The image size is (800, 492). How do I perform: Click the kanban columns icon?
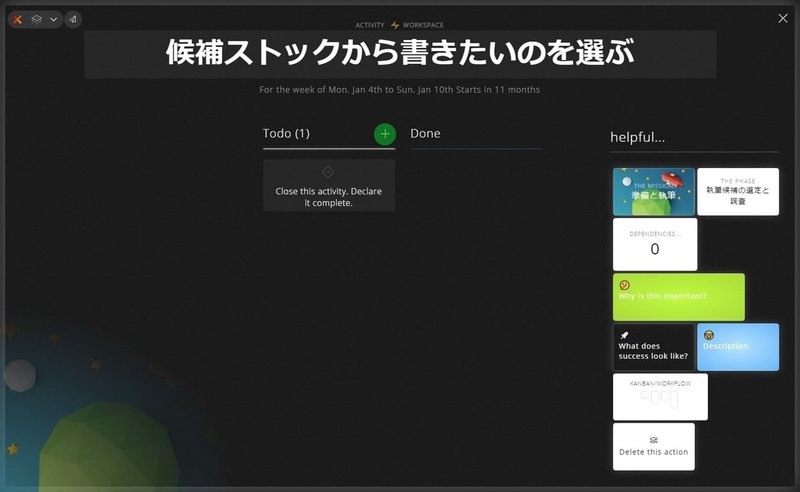[x=660, y=398]
